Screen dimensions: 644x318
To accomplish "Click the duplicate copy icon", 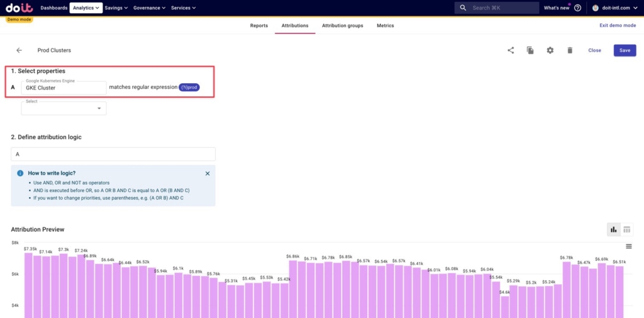I will click(x=530, y=50).
